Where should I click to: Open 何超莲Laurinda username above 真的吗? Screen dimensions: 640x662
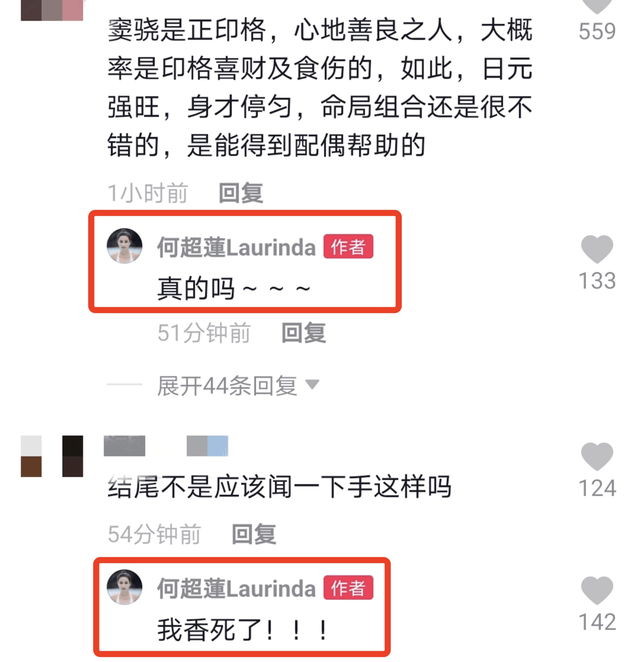point(236,247)
